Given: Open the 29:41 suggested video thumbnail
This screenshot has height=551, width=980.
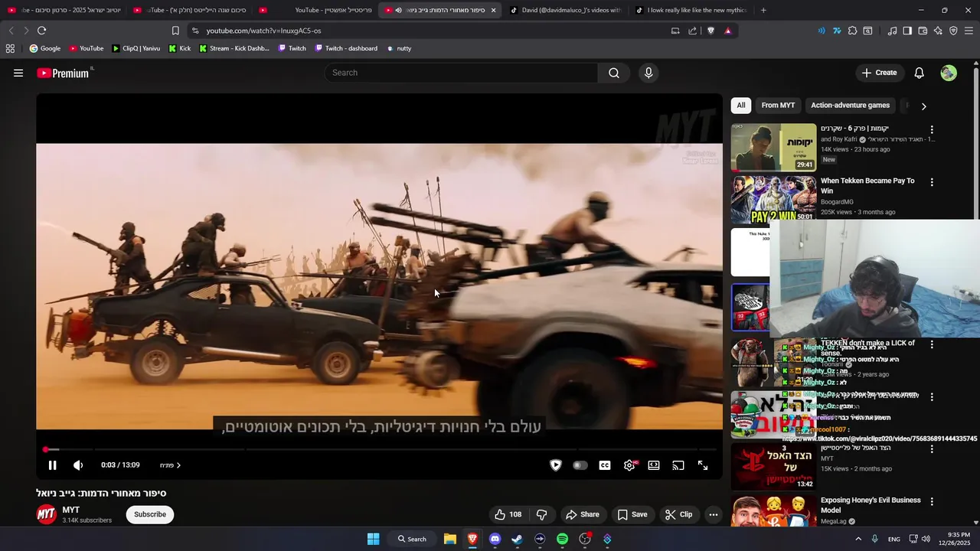Looking at the screenshot, I should tap(773, 147).
